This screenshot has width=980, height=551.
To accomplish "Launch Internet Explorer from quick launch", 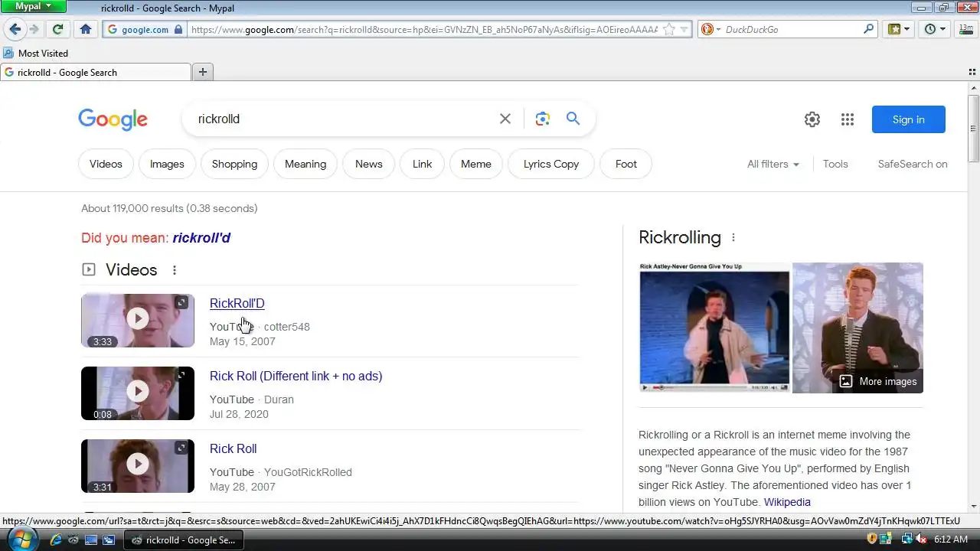I will coord(55,540).
